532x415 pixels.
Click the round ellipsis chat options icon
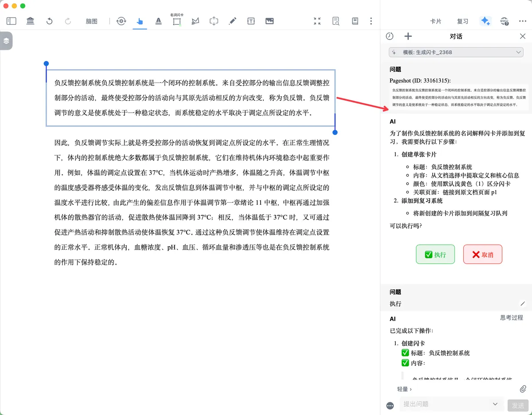[x=391, y=405]
